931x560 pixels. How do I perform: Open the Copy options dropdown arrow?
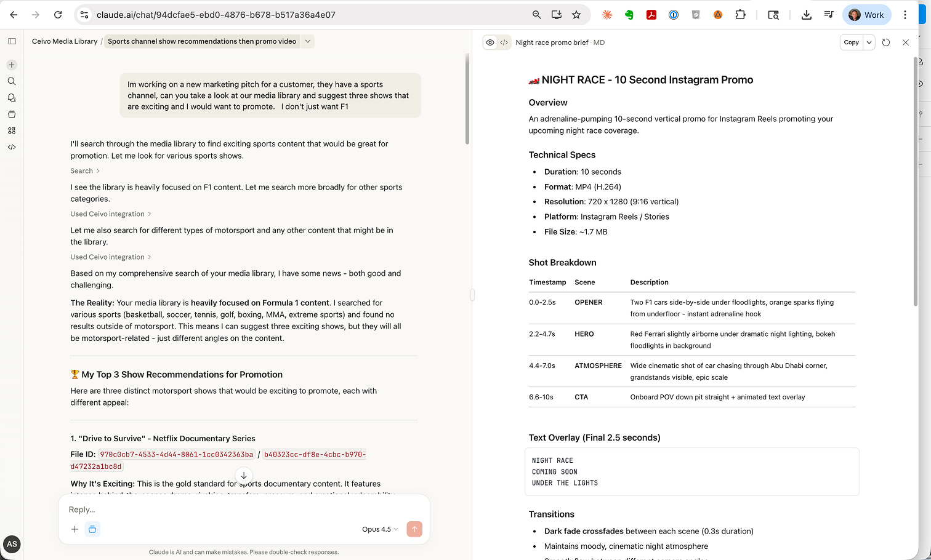869,42
